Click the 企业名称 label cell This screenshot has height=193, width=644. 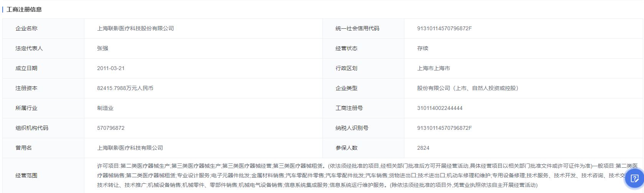tap(43, 28)
